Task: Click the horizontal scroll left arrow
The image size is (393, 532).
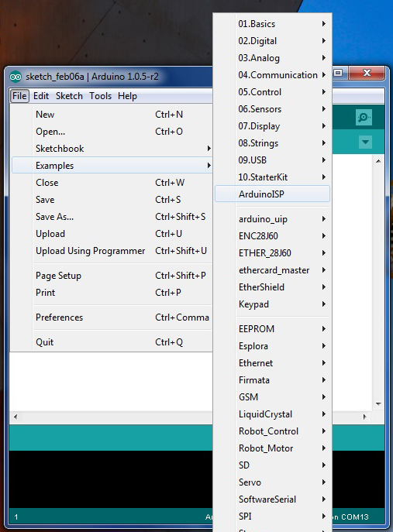Action: click(x=16, y=417)
